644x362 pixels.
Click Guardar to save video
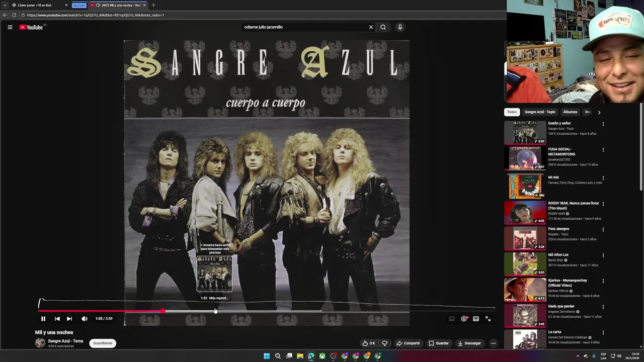click(x=439, y=343)
